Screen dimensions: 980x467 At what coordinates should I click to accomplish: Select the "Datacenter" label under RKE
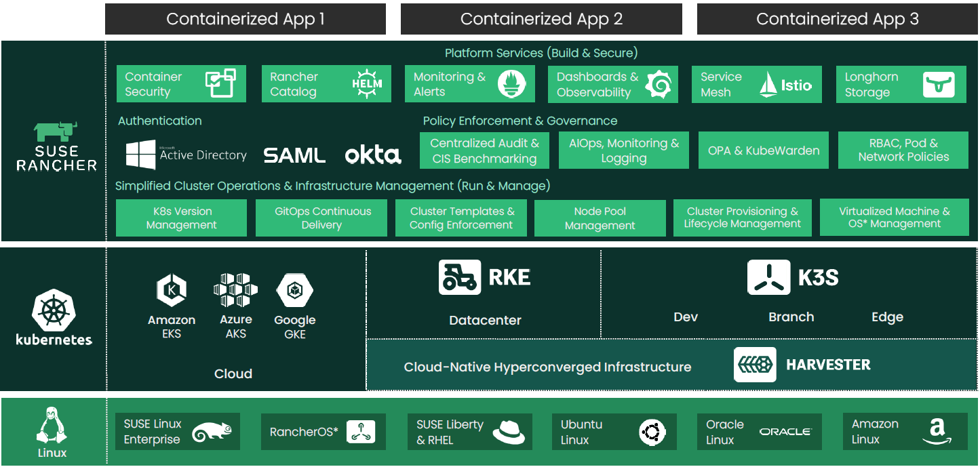pyautogui.click(x=486, y=320)
